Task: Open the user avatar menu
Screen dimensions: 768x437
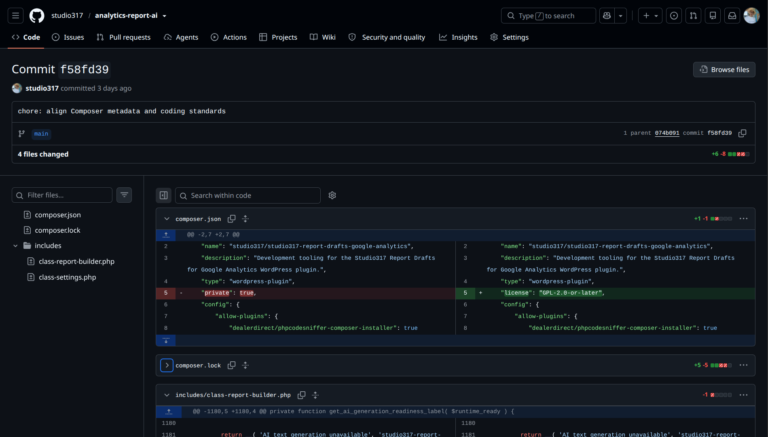Action: 751,16
